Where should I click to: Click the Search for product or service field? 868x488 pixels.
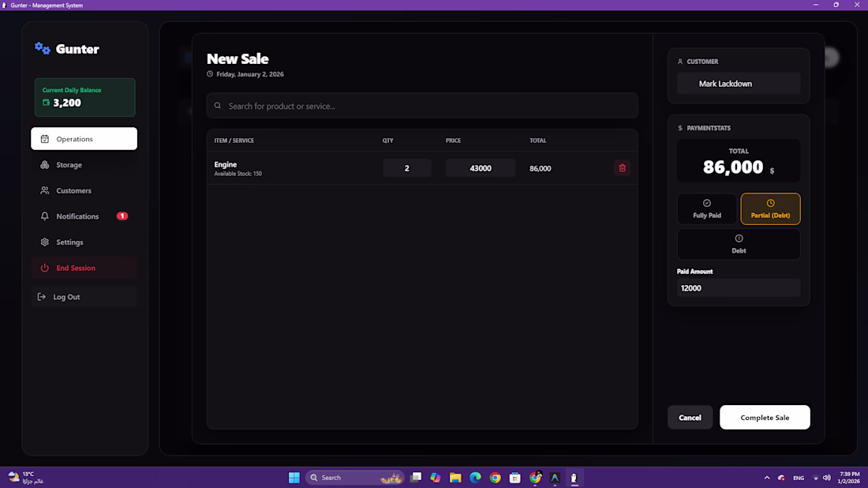tap(422, 106)
